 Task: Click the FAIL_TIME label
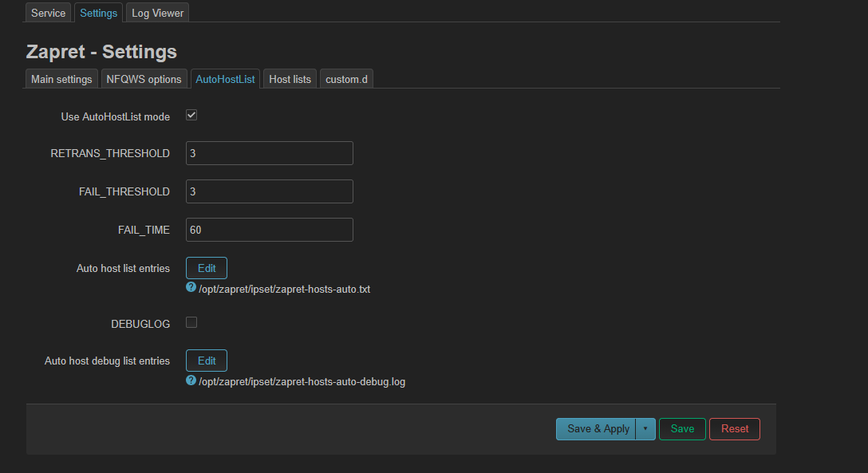coord(144,231)
